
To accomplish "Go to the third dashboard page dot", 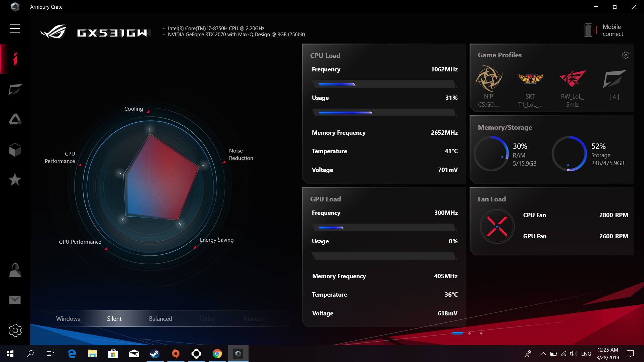I will (481, 333).
